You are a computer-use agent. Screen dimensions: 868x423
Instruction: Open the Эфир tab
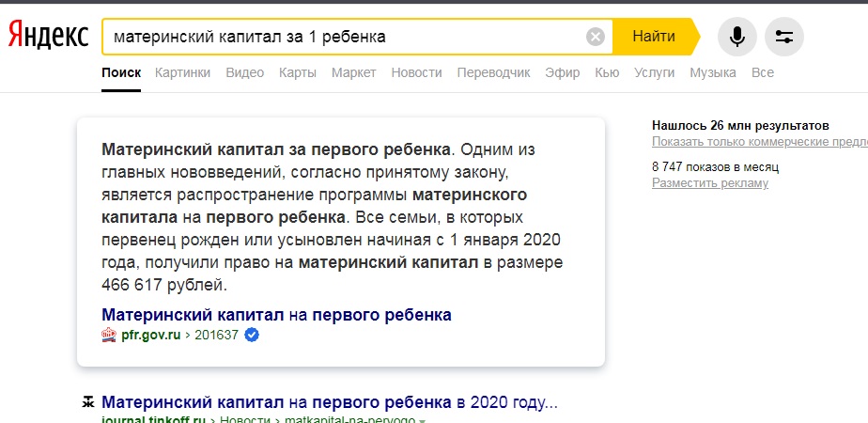click(x=563, y=72)
